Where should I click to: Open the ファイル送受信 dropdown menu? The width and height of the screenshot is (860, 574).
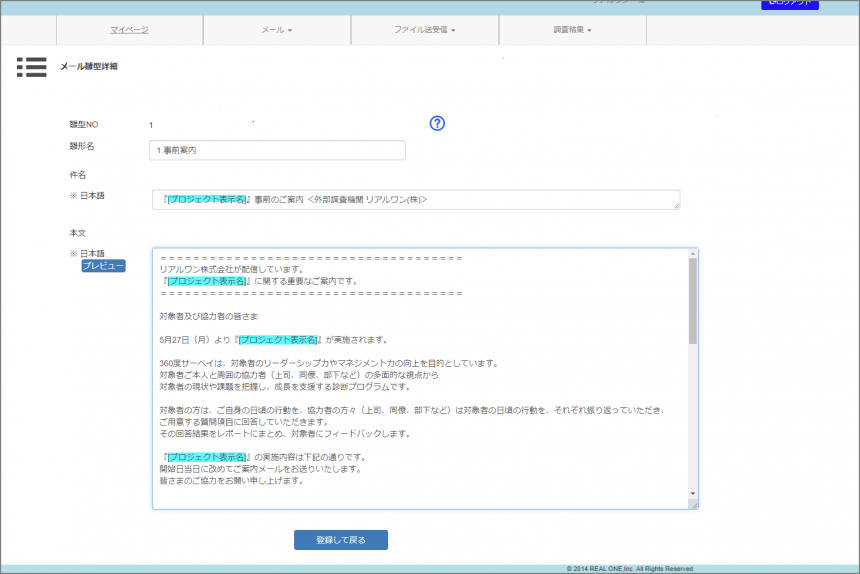(424, 30)
